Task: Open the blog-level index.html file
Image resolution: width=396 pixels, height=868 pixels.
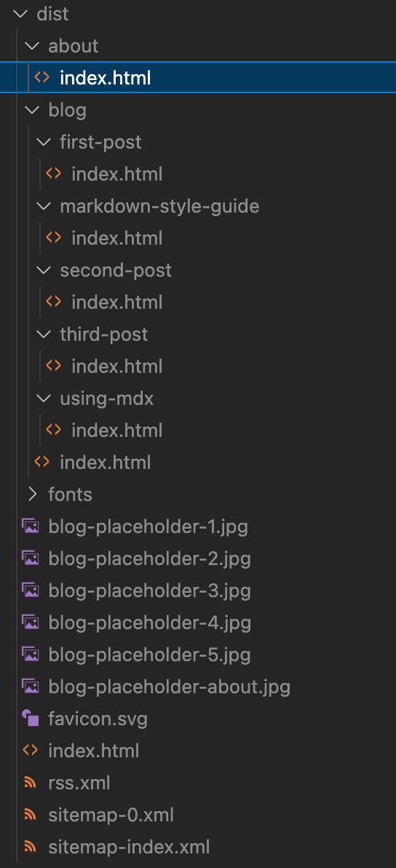Action: 105,462
